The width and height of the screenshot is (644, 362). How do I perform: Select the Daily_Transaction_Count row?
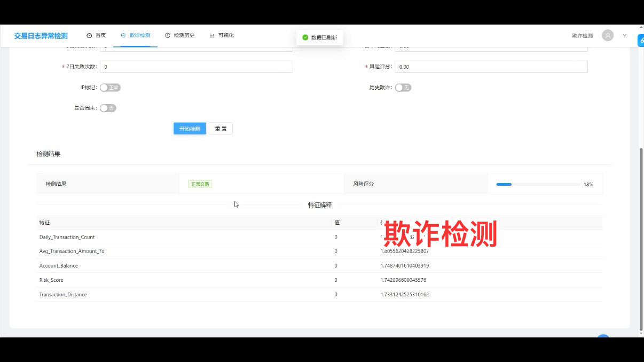(x=319, y=237)
